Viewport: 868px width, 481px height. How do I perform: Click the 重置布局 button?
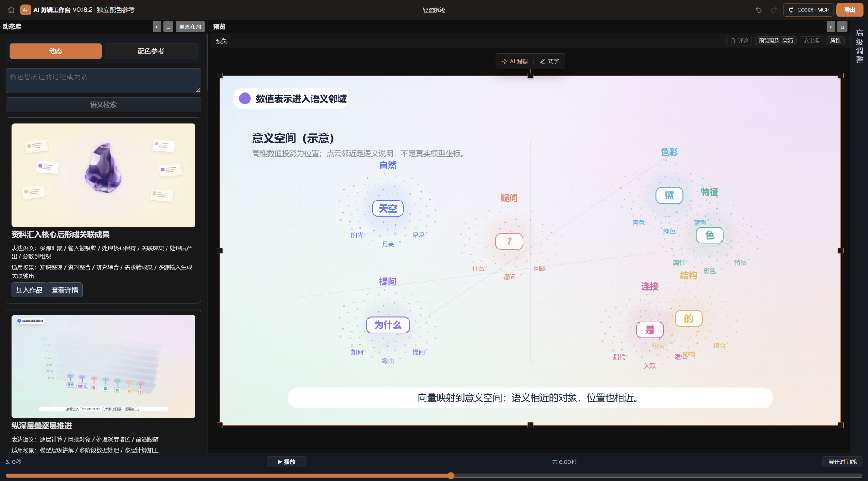190,27
